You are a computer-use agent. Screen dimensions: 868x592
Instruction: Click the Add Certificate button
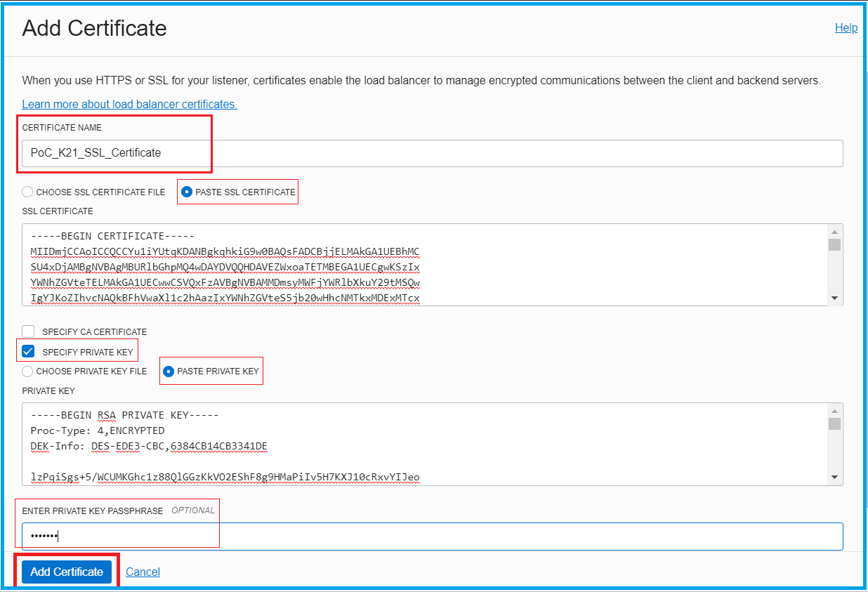pos(65,572)
